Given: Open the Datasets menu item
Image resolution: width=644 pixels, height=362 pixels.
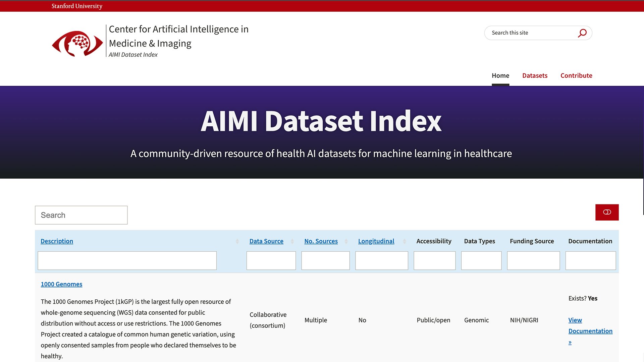Looking at the screenshot, I should pyautogui.click(x=535, y=75).
